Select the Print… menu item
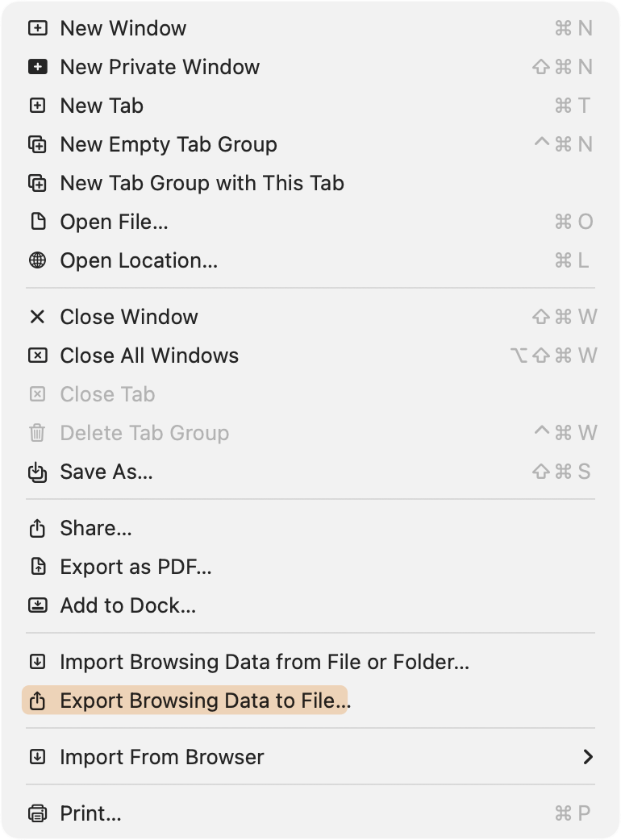This screenshot has height=840, width=621. 90,813
